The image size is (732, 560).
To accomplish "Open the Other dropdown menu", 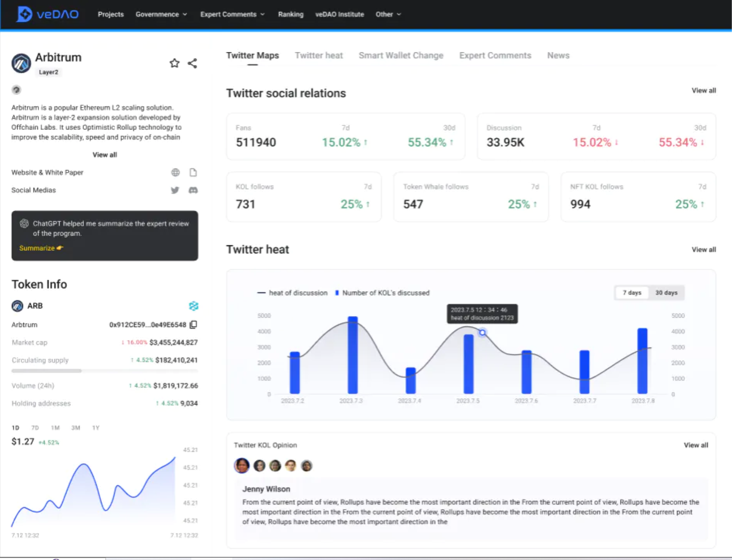I will [x=388, y=14].
